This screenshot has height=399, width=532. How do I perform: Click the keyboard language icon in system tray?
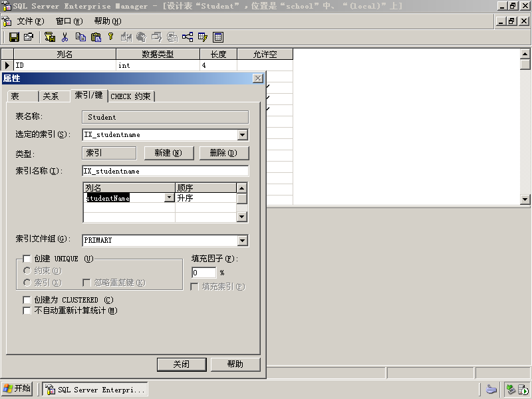point(491,389)
